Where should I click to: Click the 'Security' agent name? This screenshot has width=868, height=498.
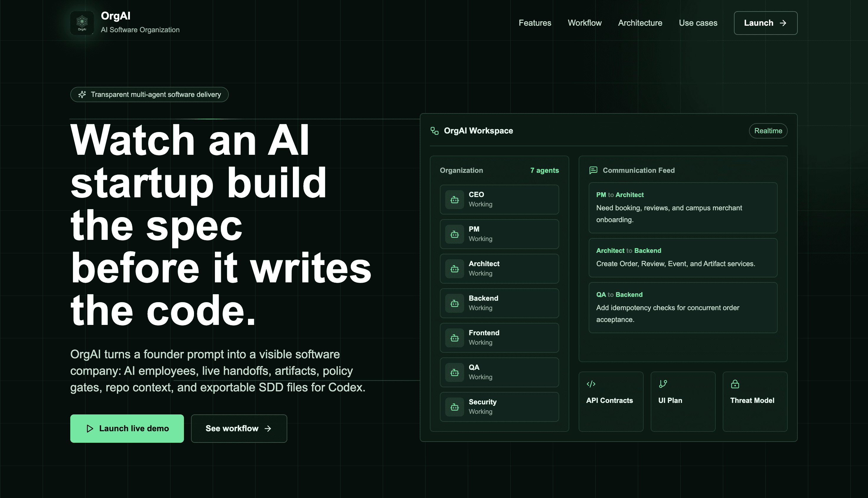[x=482, y=402]
